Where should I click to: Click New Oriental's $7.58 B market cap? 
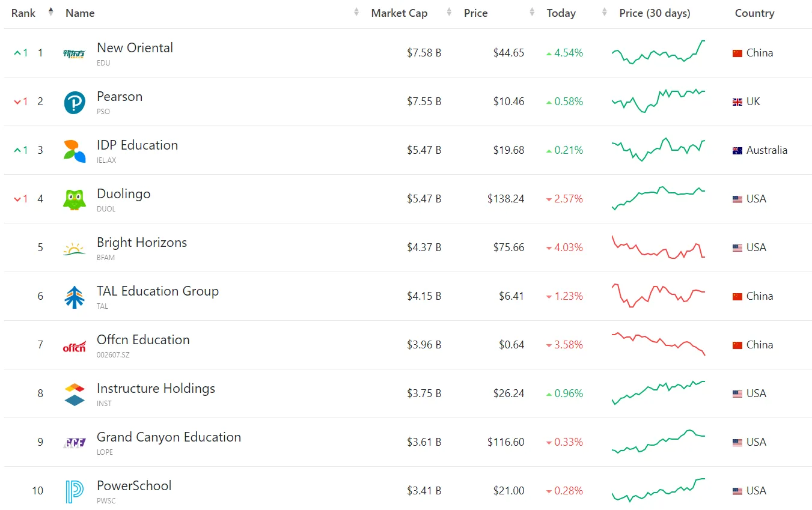(x=424, y=53)
